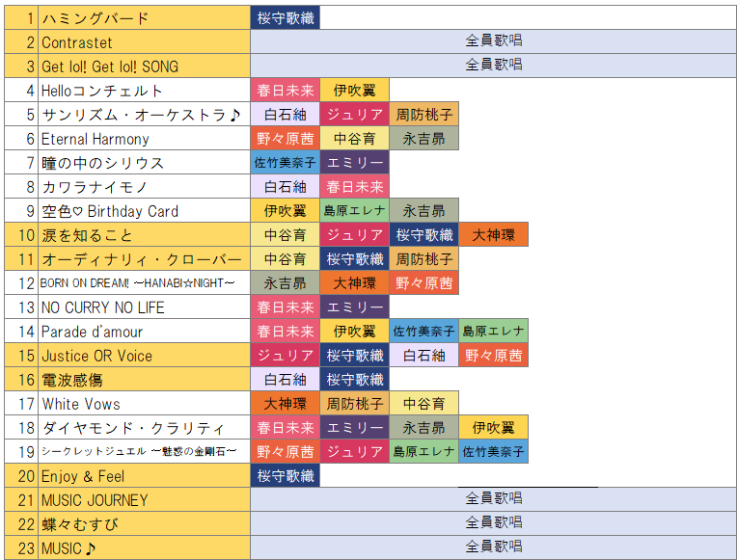Viewport: 737px width, 560px height.
Task: Click the 全員歌唱 cell in the MUSIC JOURNEY row
Action: [493, 500]
